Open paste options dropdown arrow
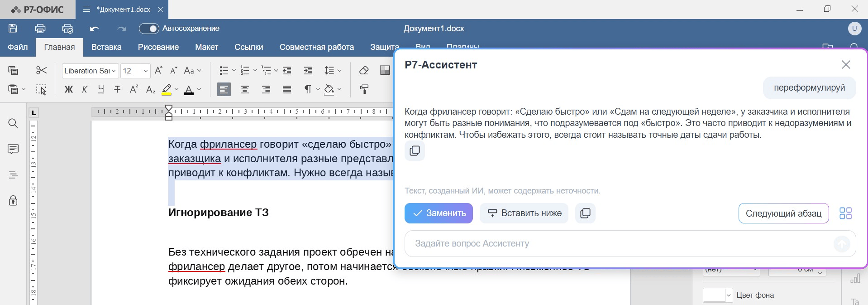 [x=24, y=89]
